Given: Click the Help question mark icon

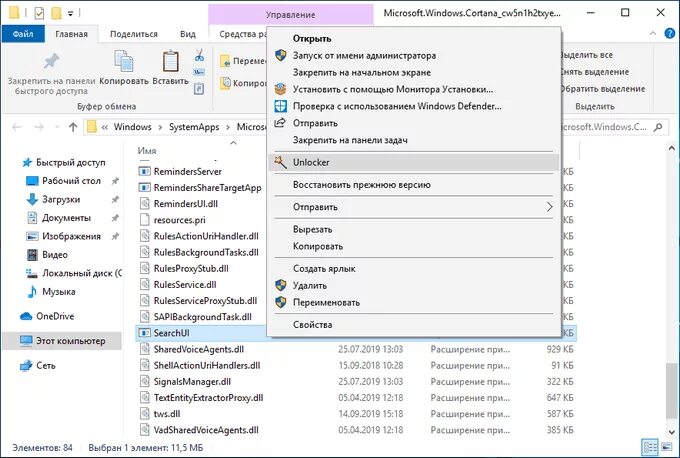Looking at the screenshot, I should 670,33.
